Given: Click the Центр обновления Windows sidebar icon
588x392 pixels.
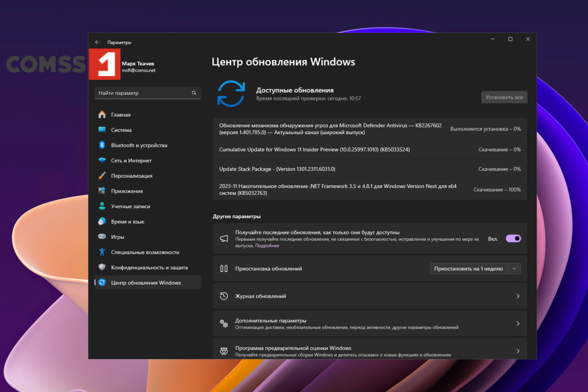Looking at the screenshot, I should 102,283.
